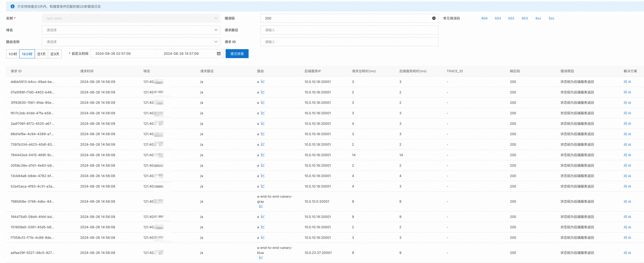Open route chart icon for request f7058cf2-f71b

pyautogui.click(x=263, y=238)
